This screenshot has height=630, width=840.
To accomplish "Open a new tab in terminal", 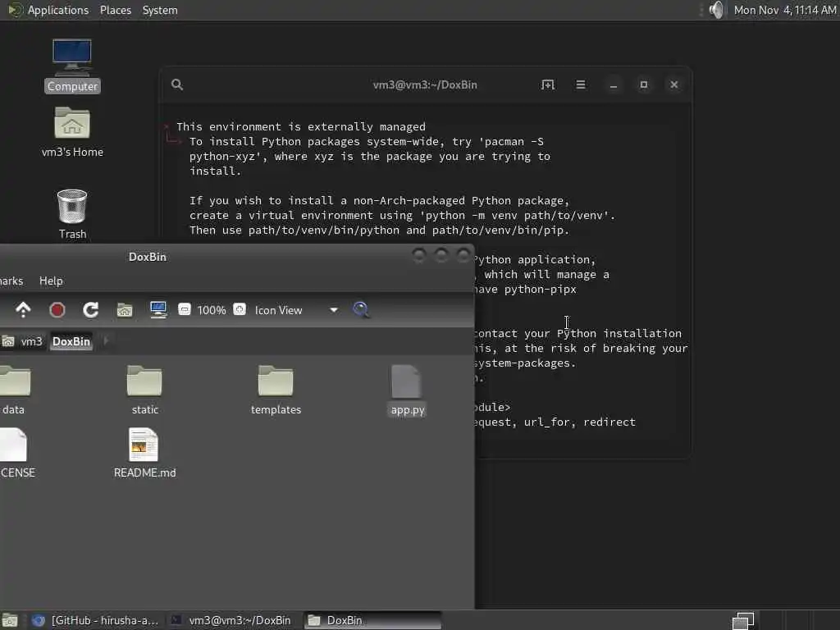I will click(547, 84).
